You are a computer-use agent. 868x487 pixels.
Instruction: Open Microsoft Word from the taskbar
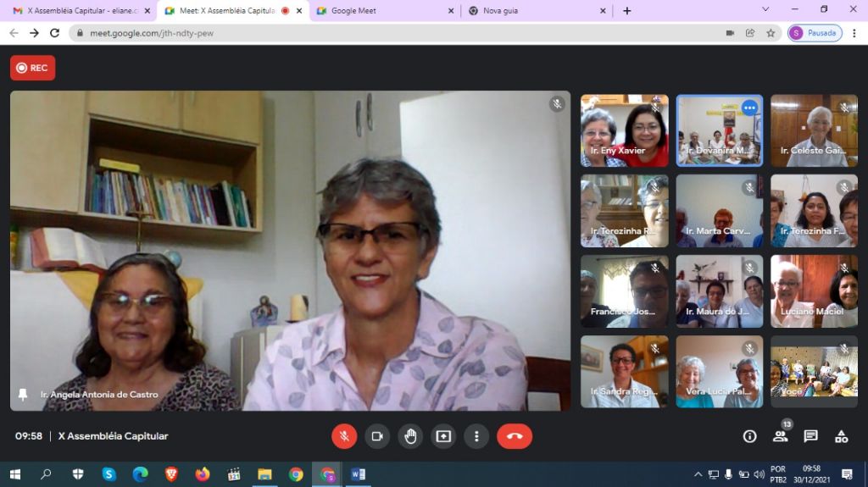coord(358,474)
